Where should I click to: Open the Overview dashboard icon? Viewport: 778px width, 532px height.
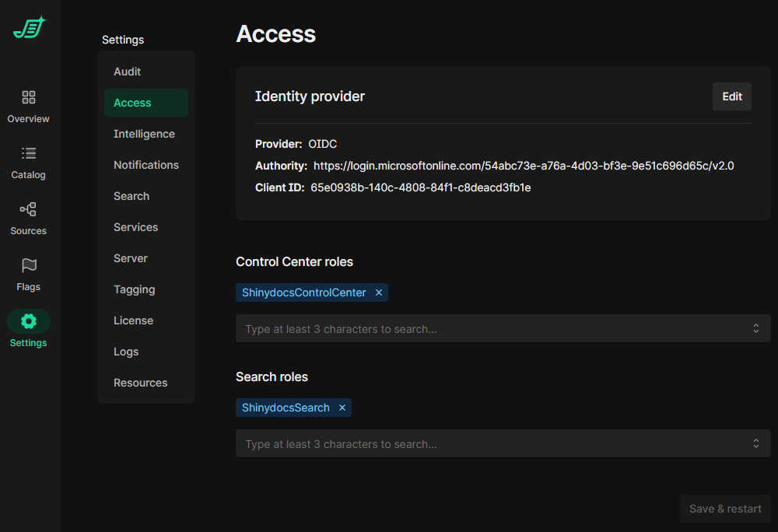(x=29, y=97)
